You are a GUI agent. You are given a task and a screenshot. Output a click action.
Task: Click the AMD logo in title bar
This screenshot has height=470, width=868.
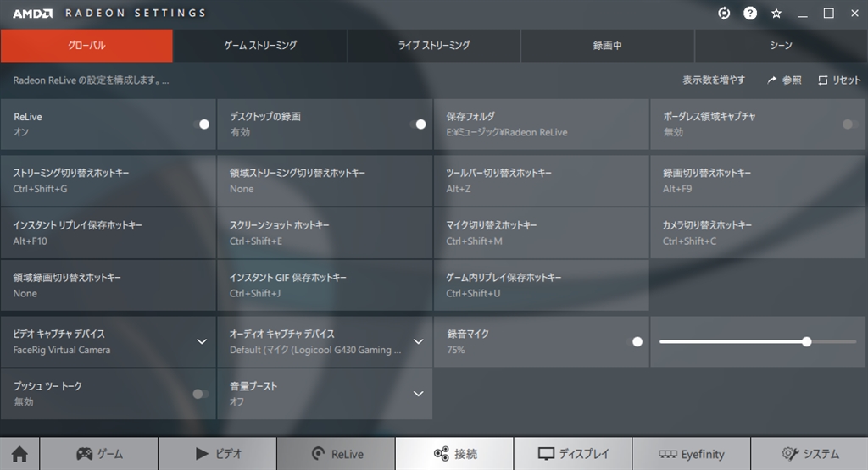(x=33, y=14)
